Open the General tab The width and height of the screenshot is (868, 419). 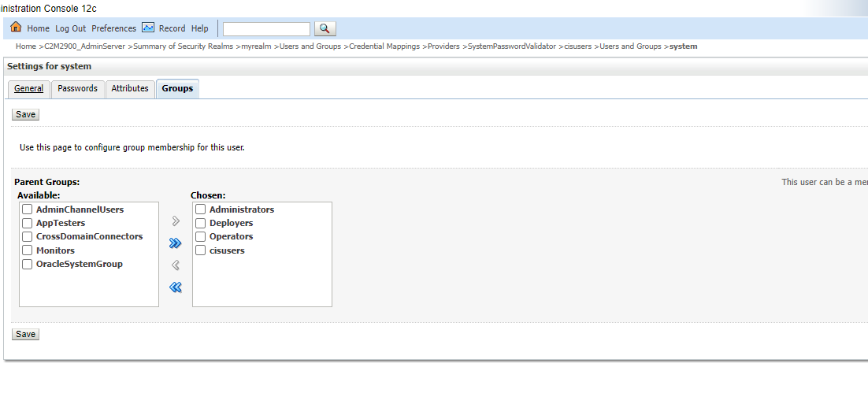pyautogui.click(x=29, y=88)
